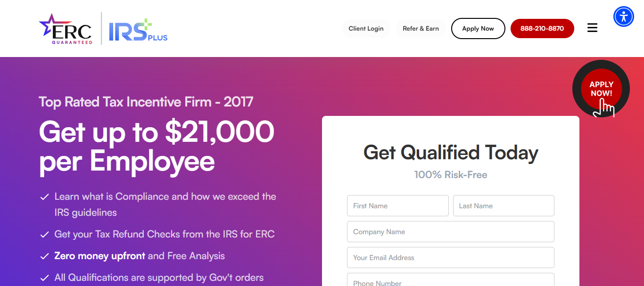
Task: Click checkmark beside Zero money upfront
Action: [45, 256]
